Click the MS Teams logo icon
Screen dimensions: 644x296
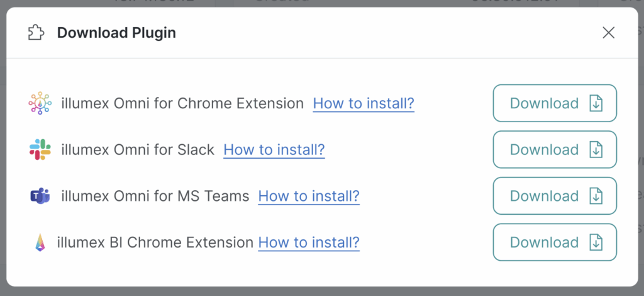[40, 196]
